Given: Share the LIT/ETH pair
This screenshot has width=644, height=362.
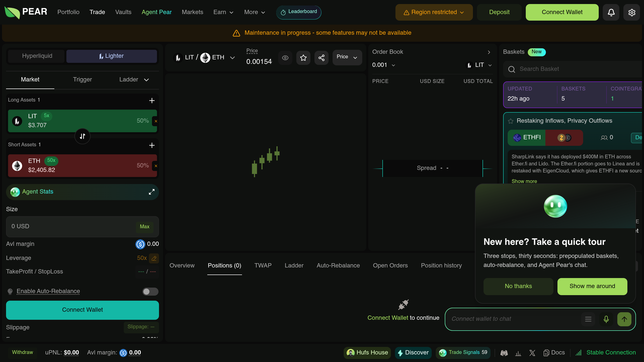Looking at the screenshot, I should click(321, 58).
